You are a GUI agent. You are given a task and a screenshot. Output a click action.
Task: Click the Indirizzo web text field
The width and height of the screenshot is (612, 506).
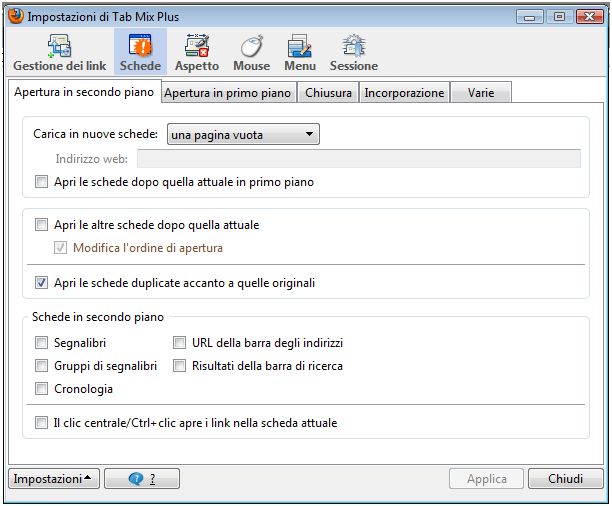[359, 158]
